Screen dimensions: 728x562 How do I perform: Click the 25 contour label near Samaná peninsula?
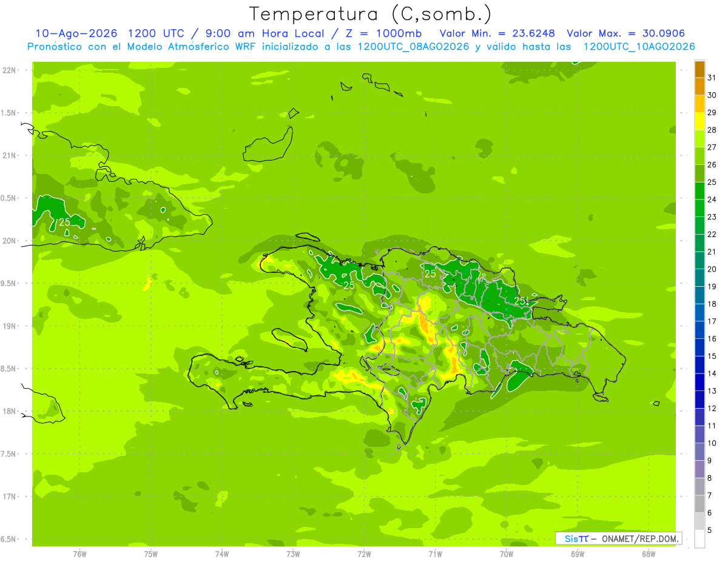[x=521, y=300]
